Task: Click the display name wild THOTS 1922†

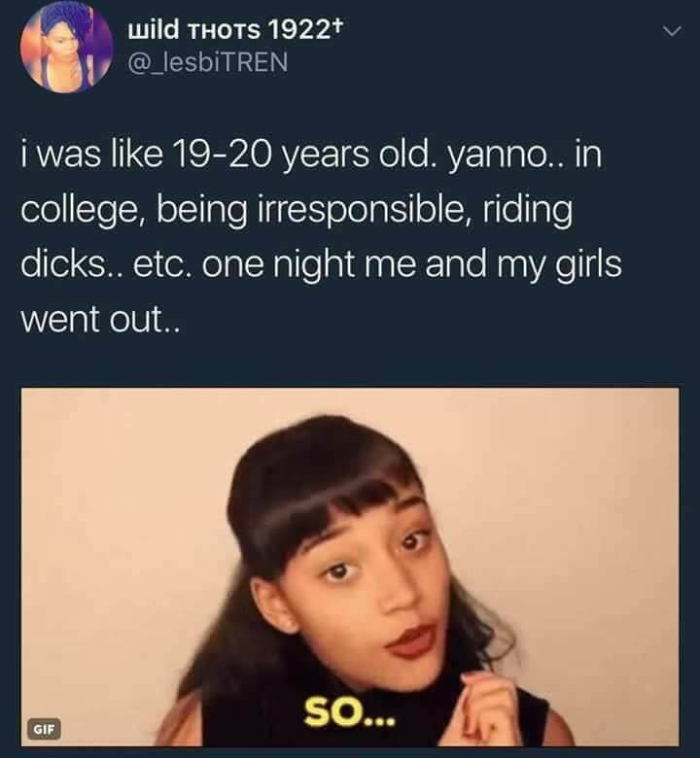Action: coord(235,30)
